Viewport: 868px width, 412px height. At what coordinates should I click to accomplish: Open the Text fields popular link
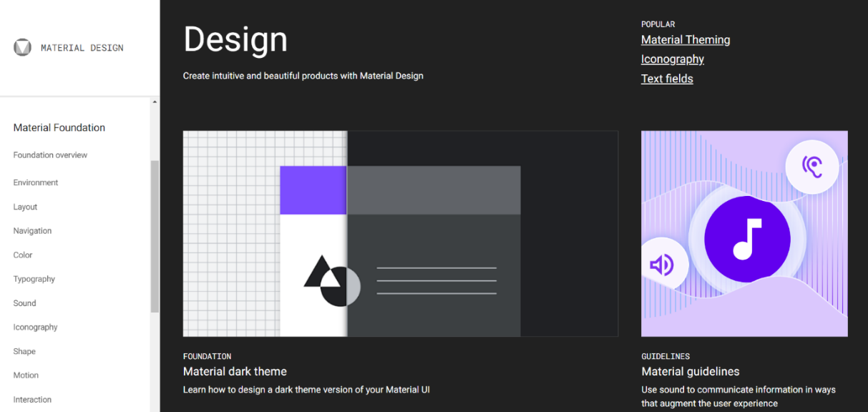coord(667,79)
